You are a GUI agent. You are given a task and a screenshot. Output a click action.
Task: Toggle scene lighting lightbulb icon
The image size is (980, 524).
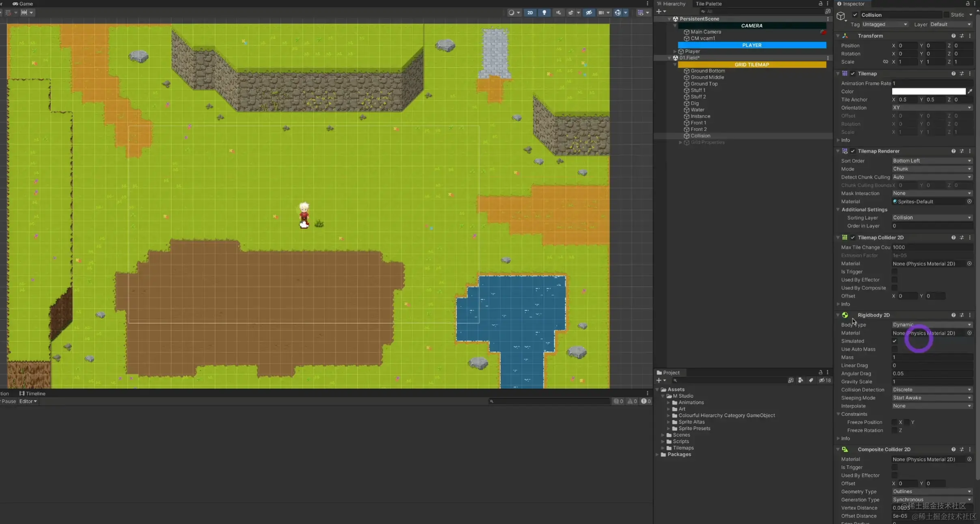tap(544, 13)
